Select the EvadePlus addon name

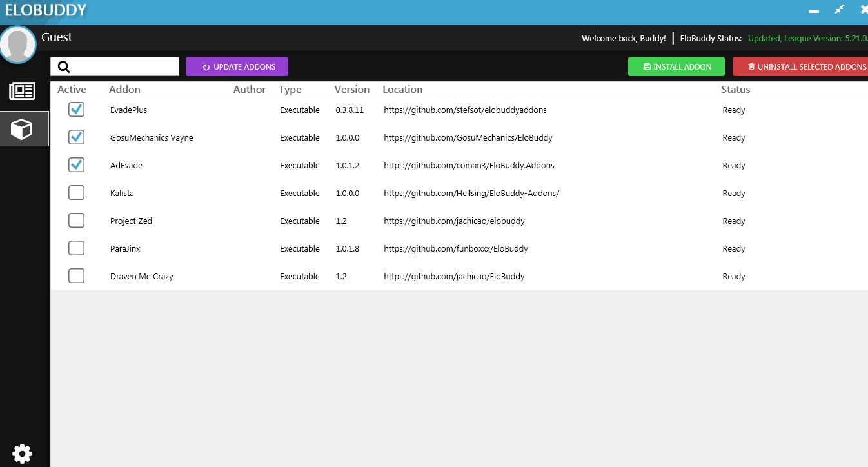(128, 110)
